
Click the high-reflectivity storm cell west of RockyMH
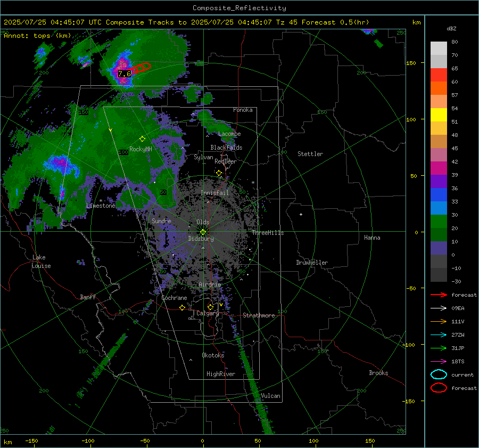point(61,164)
